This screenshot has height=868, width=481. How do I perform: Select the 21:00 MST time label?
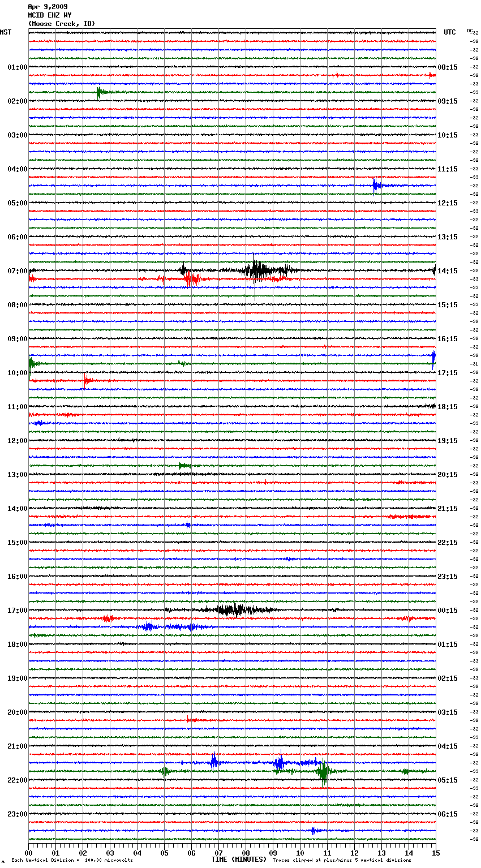pyautogui.click(x=18, y=746)
